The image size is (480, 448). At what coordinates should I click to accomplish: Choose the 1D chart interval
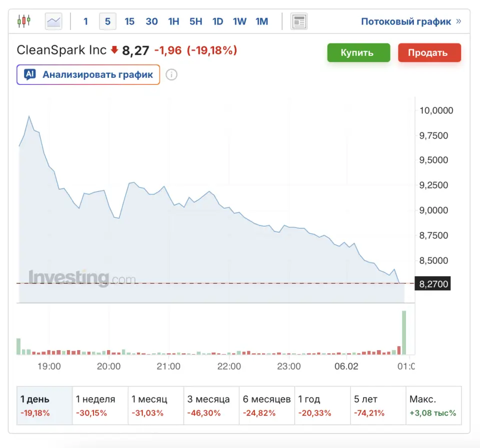217,21
